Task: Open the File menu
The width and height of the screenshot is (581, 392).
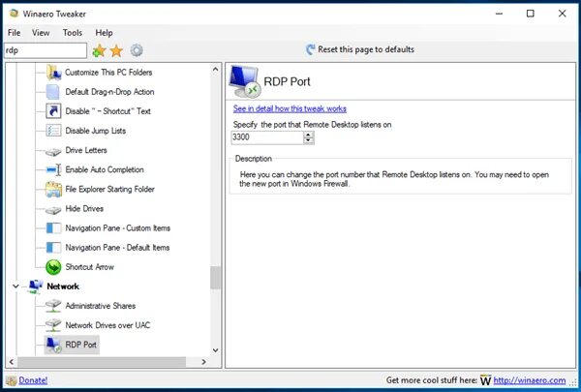Action: (x=15, y=33)
